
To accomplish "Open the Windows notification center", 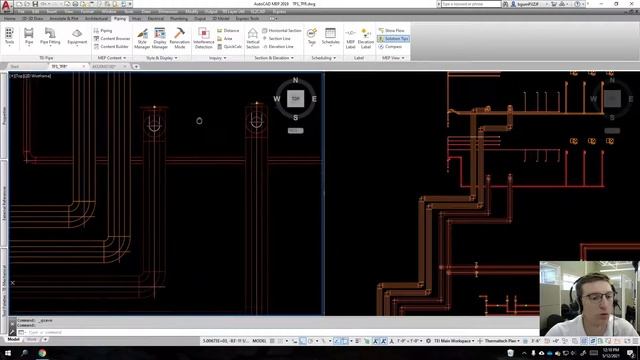I will coord(631,353).
